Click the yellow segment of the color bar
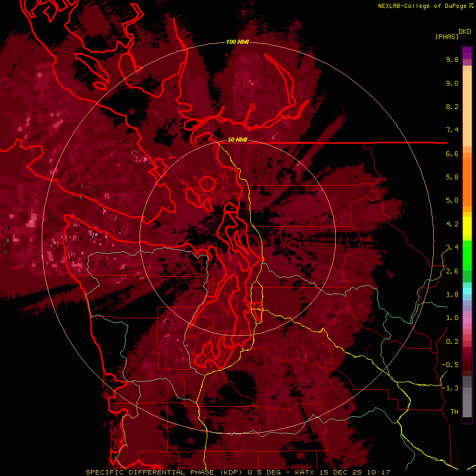This screenshot has height=476, width=476. point(467,226)
